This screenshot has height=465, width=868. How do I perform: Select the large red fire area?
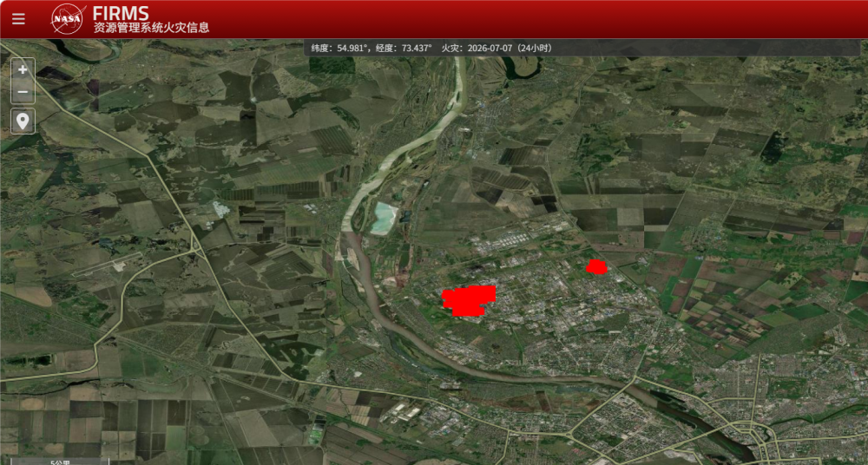coord(469,300)
